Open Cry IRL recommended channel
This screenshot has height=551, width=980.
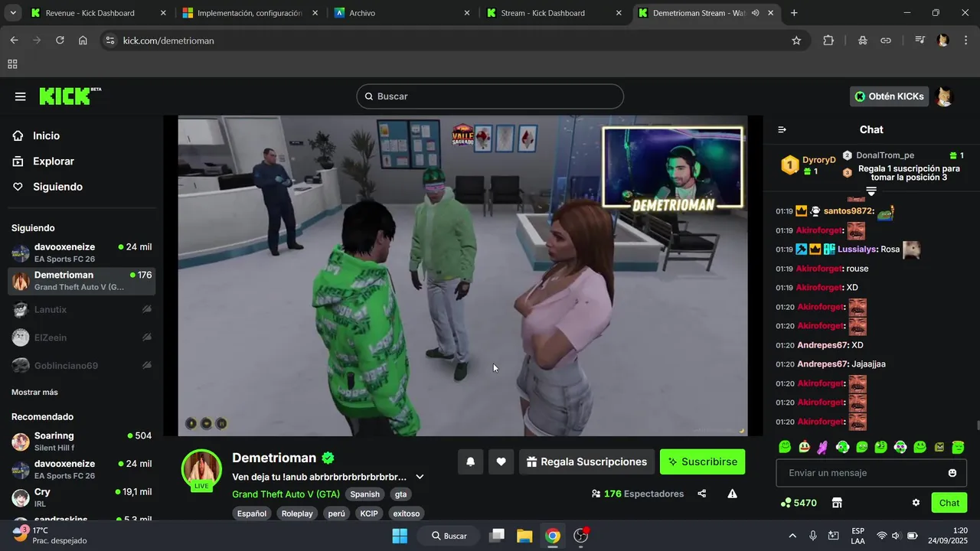[82, 497]
